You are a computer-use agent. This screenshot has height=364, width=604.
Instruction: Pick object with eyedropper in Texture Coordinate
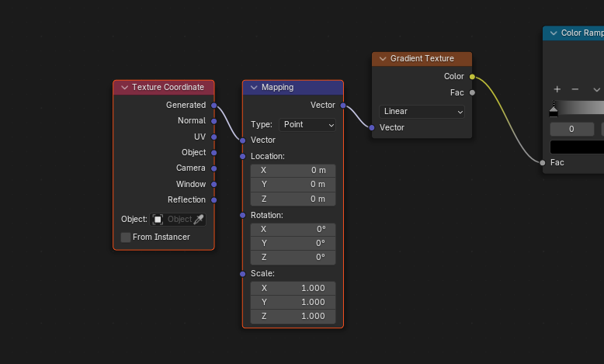(199, 219)
